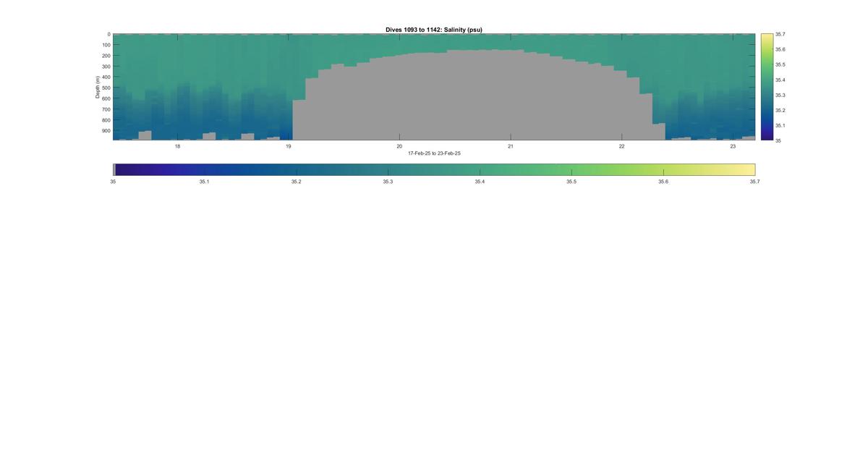Select "35.3" on the horizontal colorbar
The width and height of the screenshot is (868, 450).
[x=388, y=182]
